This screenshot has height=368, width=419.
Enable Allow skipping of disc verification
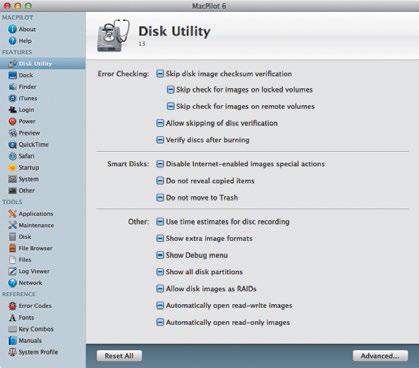[160, 123]
